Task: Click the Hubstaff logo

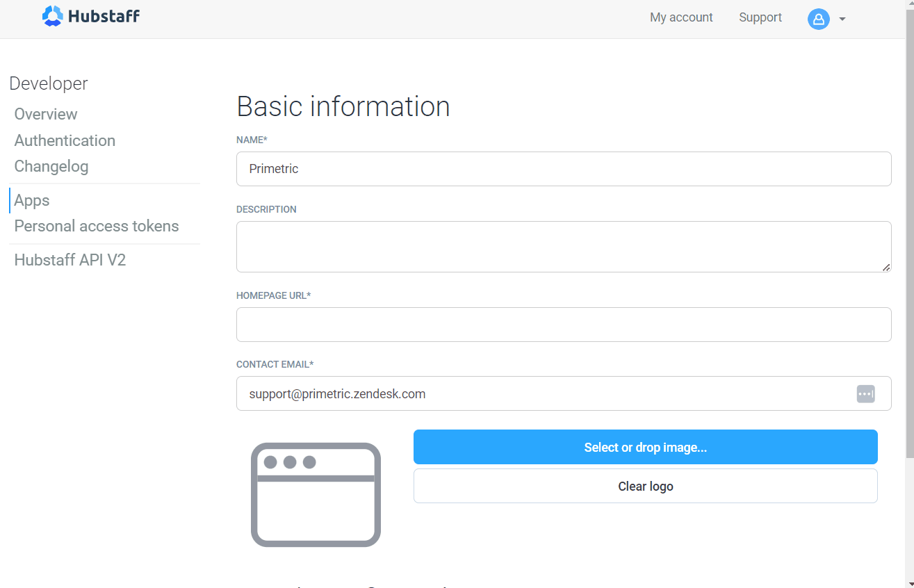Action: point(91,16)
